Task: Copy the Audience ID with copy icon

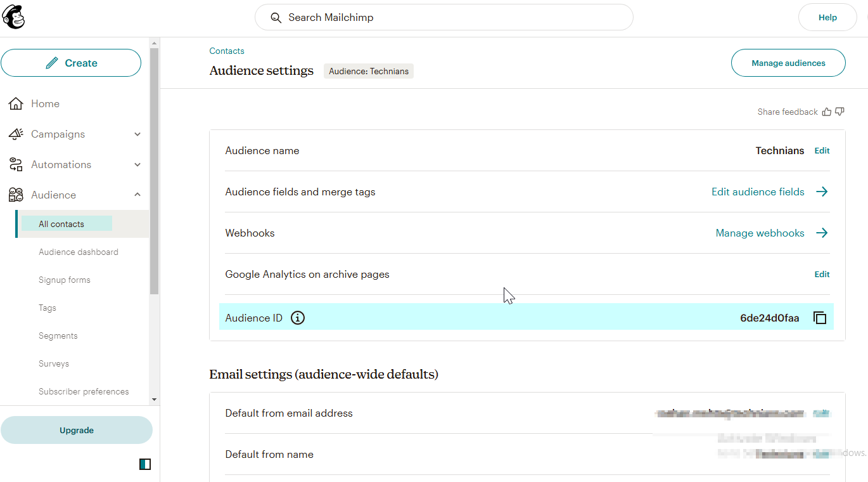Action: point(820,318)
